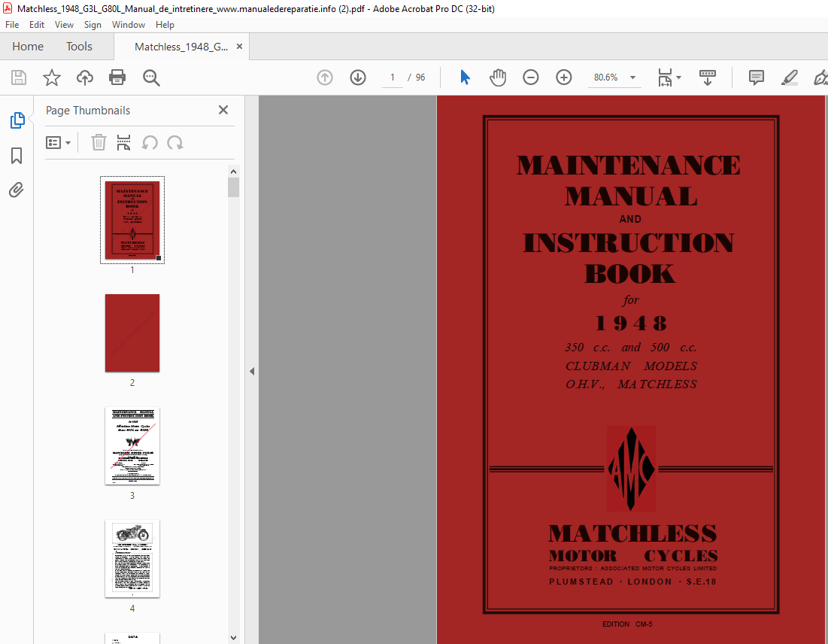Click the fit page width icon
The width and height of the screenshot is (828, 644).
coord(665,77)
